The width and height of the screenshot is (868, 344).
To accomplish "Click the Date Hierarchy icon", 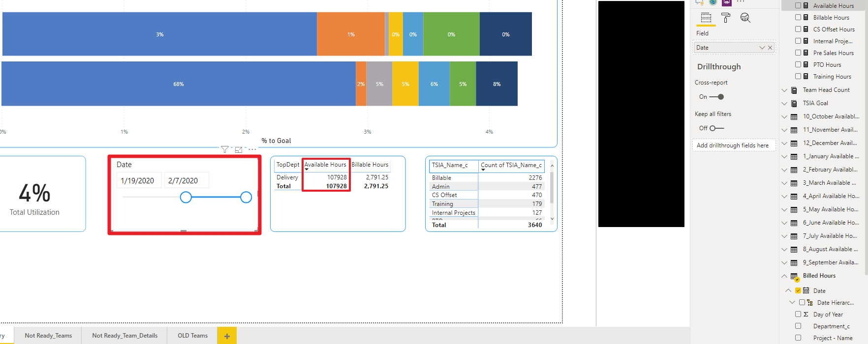I will pyautogui.click(x=810, y=303).
